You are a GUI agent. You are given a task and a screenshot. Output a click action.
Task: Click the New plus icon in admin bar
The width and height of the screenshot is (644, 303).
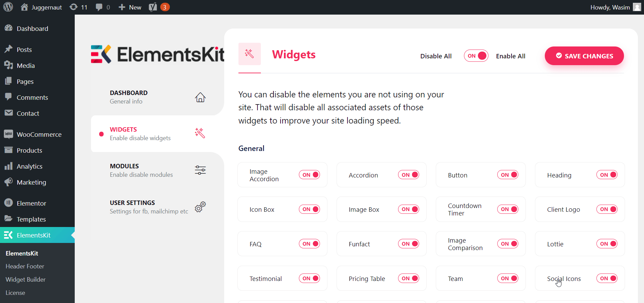(x=122, y=7)
